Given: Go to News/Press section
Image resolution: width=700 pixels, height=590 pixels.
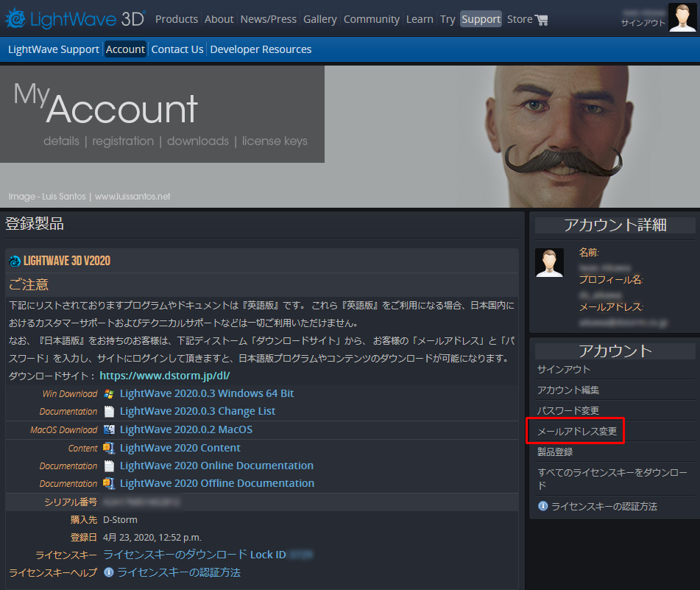Looking at the screenshot, I should pos(269,19).
